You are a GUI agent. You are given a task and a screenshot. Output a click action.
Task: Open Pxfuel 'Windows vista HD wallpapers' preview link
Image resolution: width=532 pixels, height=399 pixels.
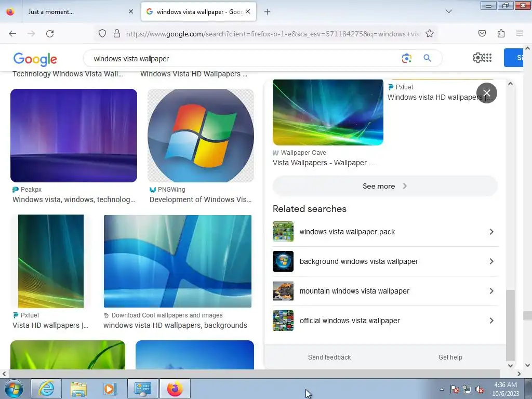click(x=439, y=97)
